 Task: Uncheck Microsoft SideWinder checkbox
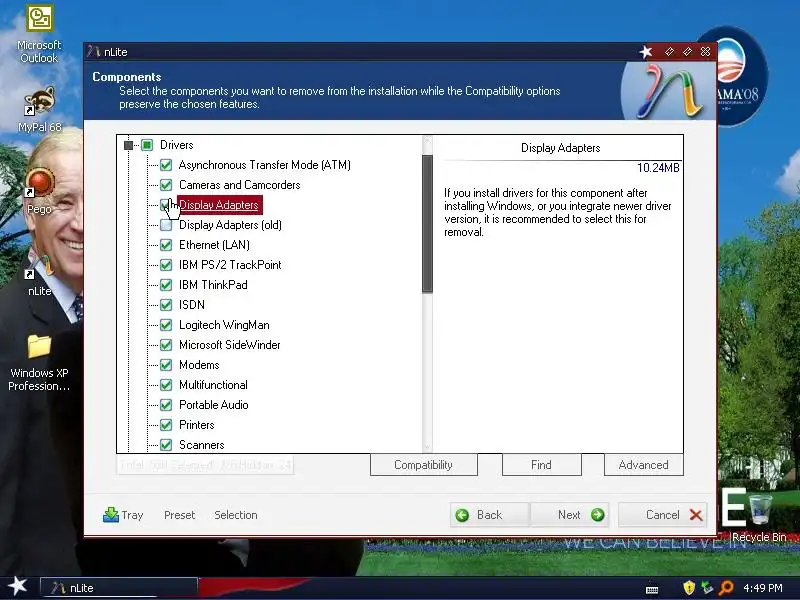(x=166, y=345)
